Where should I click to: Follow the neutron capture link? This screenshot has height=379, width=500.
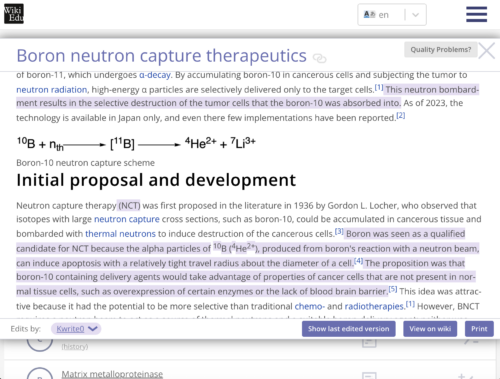(x=127, y=219)
